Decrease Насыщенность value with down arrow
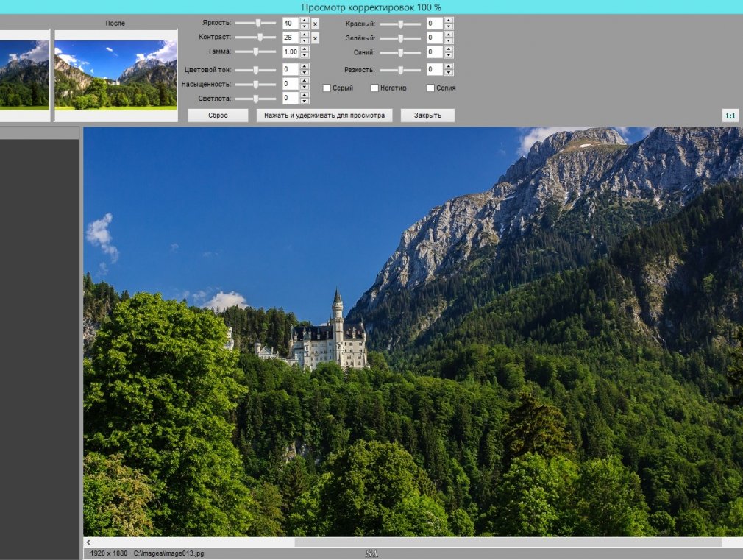This screenshot has height=560, width=743. [305, 87]
